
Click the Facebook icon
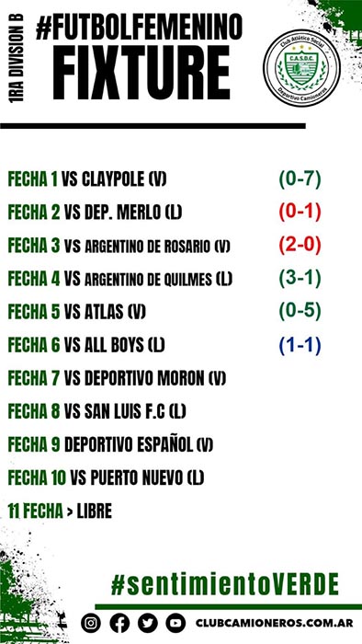click(119, 623)
